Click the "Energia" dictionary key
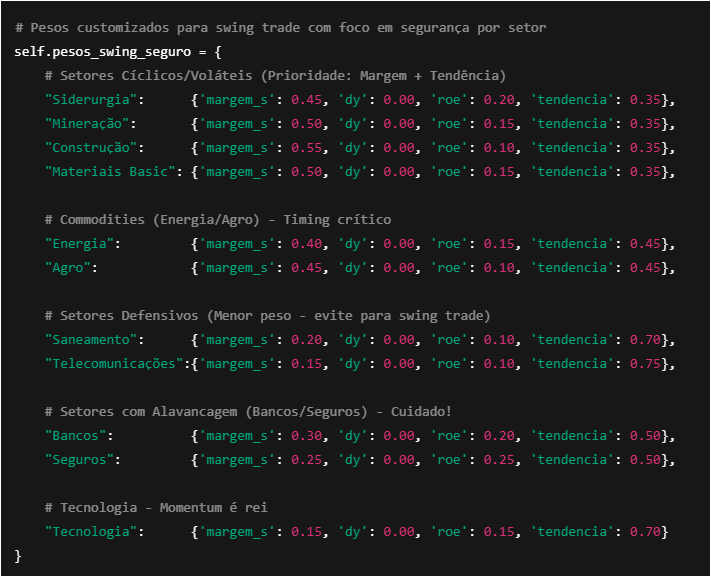This screenshot has width=711, height=577. tap(83, 243)
